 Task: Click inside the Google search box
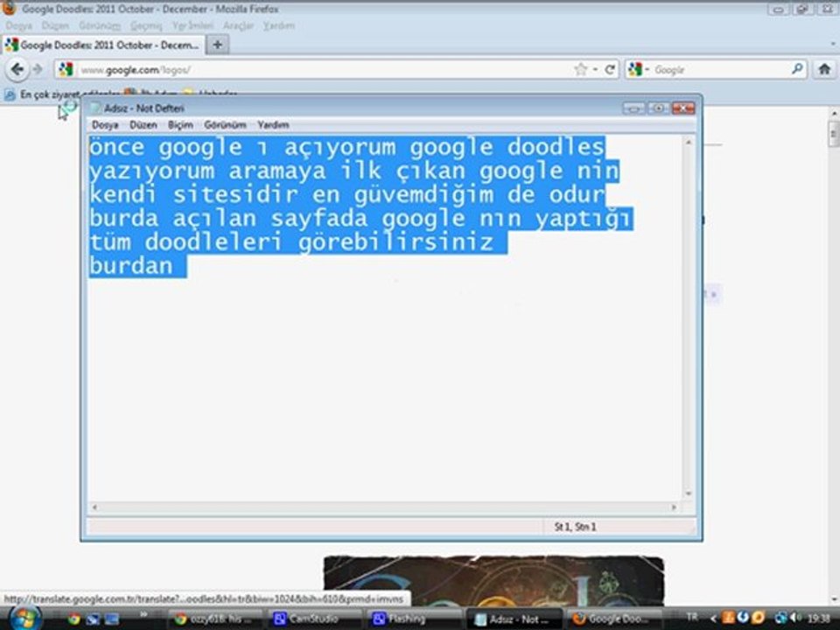pyautogui.click(x=720, y=70)
